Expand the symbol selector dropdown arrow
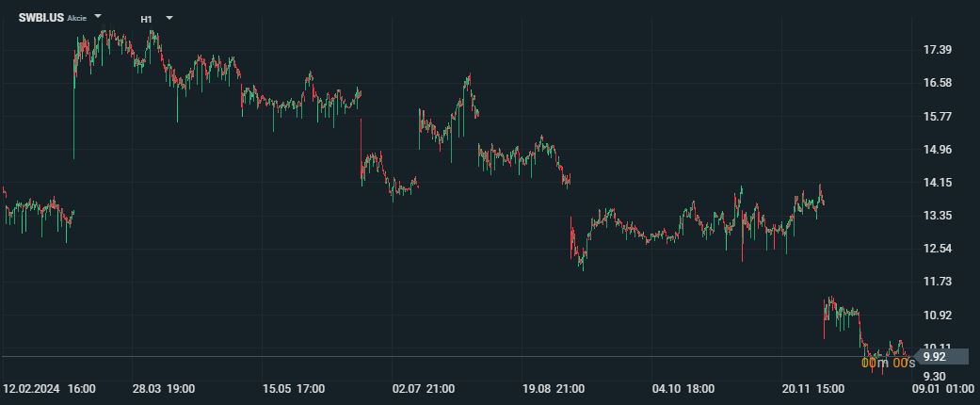Screen dimensions: 980x405 click(98, 17)
